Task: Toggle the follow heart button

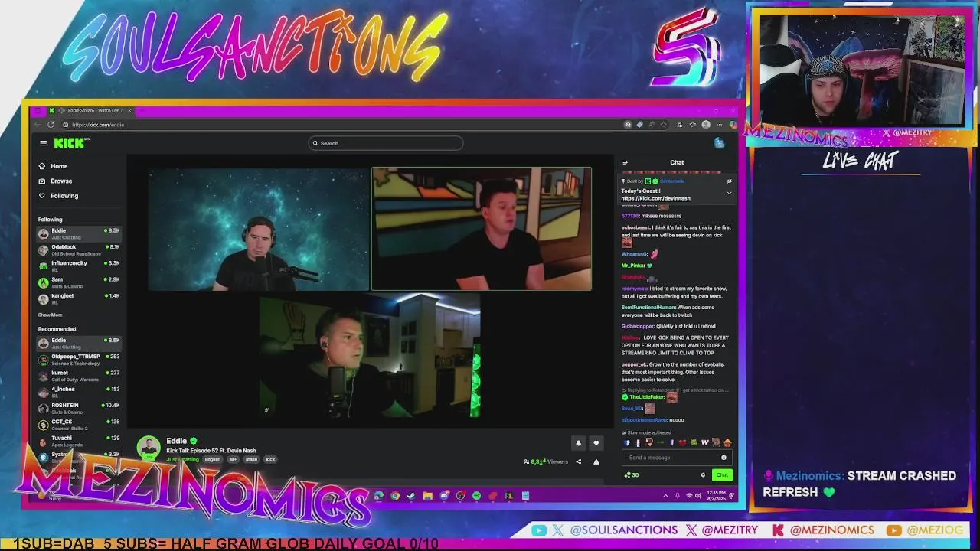Action: click(x=596, y=443)
